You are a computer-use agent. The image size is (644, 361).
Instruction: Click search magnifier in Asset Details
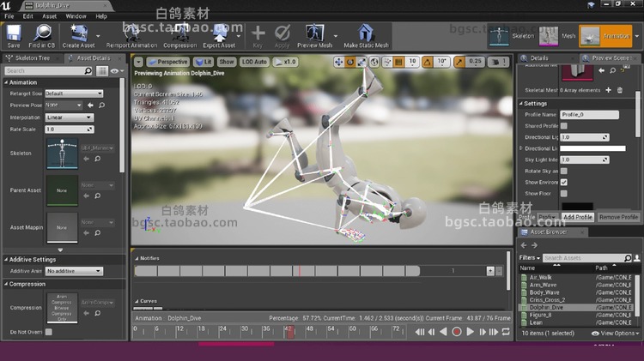[x=88, y=71]
